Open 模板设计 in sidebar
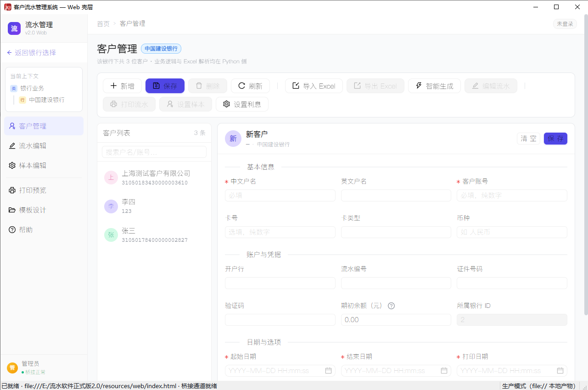The image size is (588, 390). point(44,210)
